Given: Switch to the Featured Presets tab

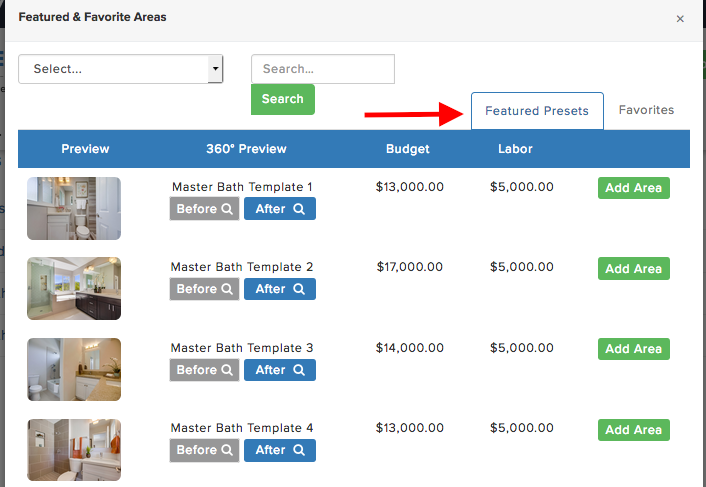Looking at the screenshot, I should (537, 111).
